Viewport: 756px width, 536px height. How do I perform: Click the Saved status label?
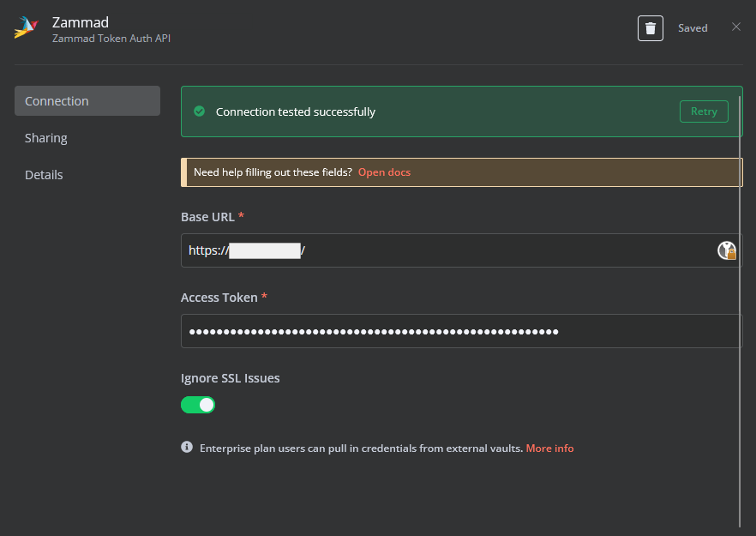point(693,28)
